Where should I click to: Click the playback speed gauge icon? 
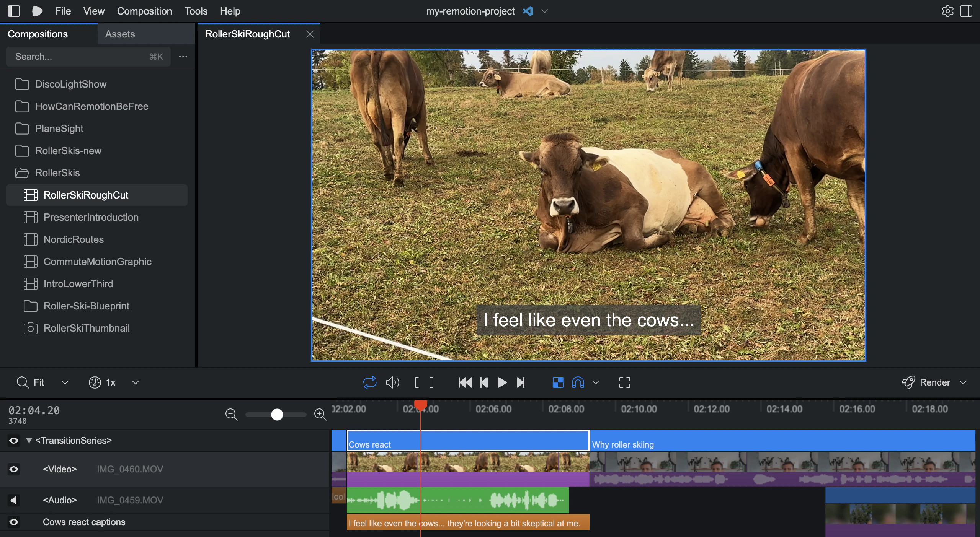(95, 382)
